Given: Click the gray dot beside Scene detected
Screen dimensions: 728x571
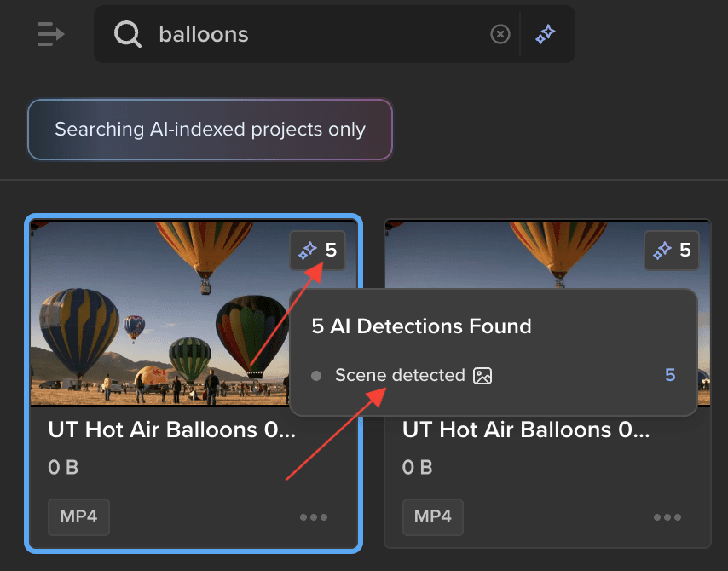Looking at the screenshot, I should (x=316, y=376).
